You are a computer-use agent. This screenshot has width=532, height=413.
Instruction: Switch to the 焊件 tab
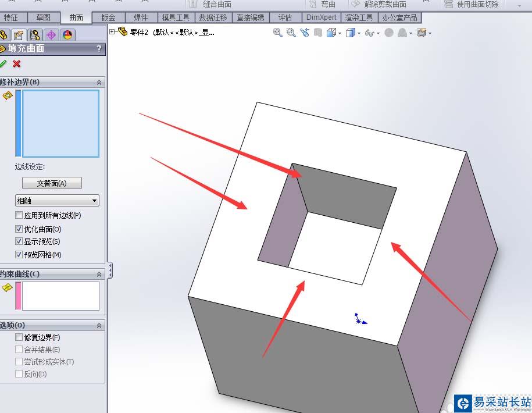[141, 17]
